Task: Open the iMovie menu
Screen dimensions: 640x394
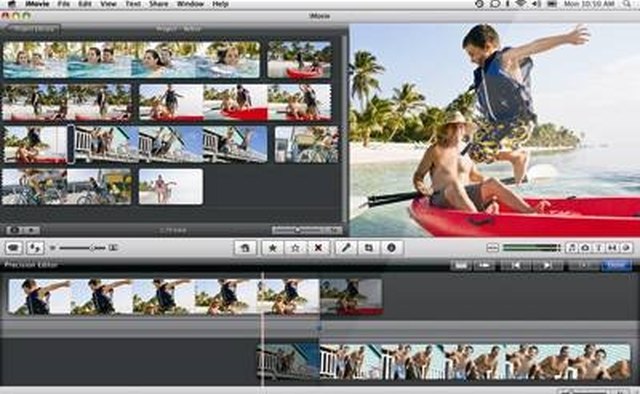Action: 37,4
